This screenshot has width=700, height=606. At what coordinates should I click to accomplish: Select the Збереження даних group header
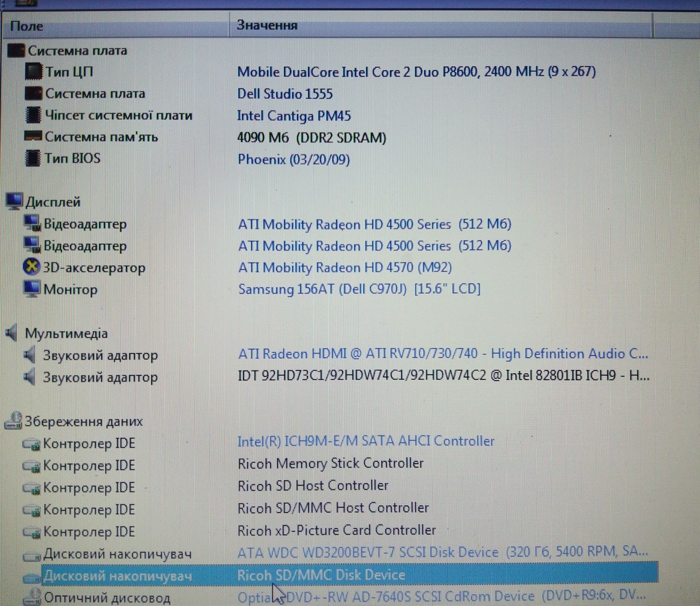[x=84, y=422]
